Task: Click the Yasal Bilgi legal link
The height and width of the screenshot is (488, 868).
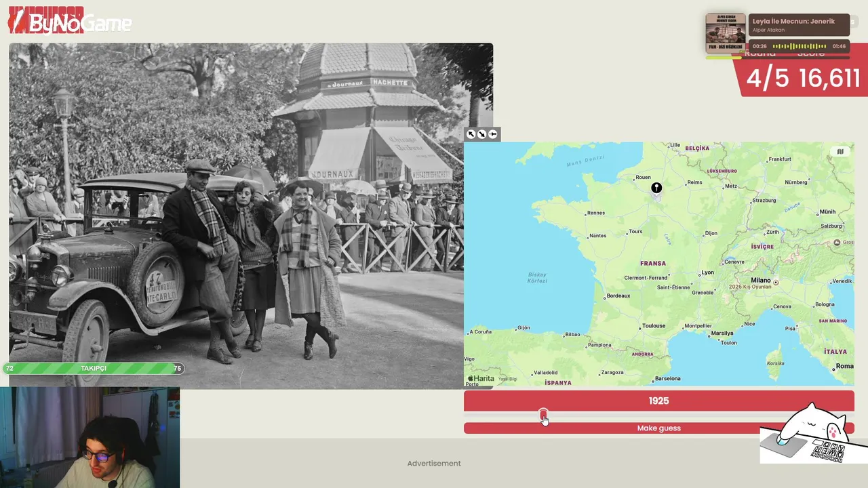Action: tap(508, 379)
